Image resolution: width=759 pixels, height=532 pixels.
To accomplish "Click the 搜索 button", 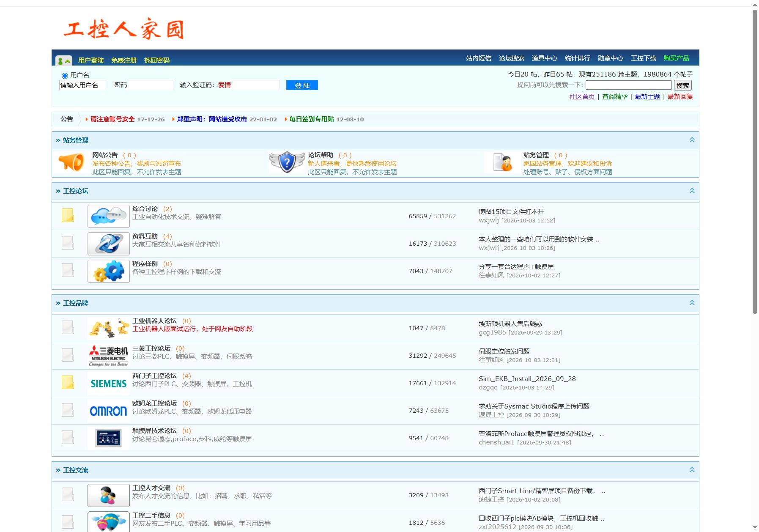I will click(x=683, y=85).
